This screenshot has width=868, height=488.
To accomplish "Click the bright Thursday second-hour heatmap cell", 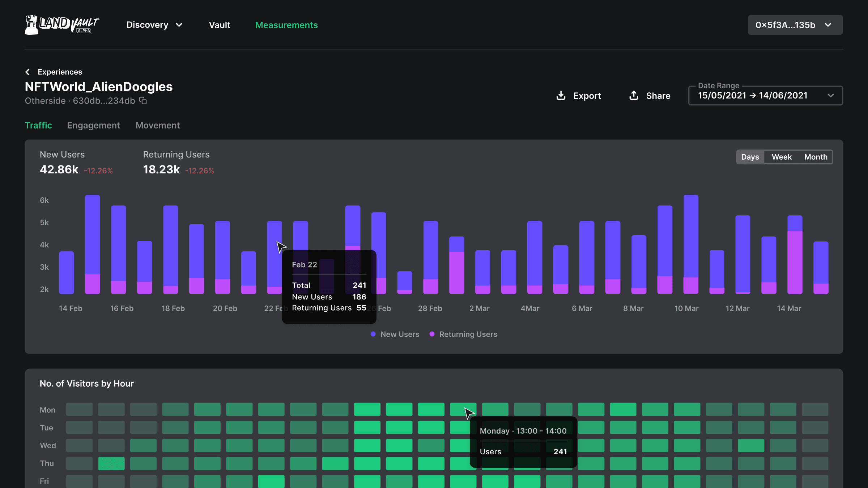I will [111, 463].
